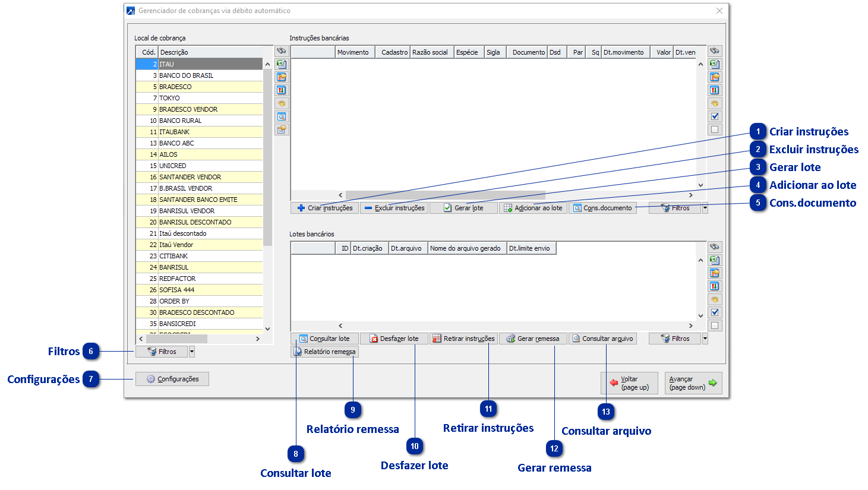Click the Retirar instruções button
Viewport: 868px width, 490px height.
[x=463, y=339]
